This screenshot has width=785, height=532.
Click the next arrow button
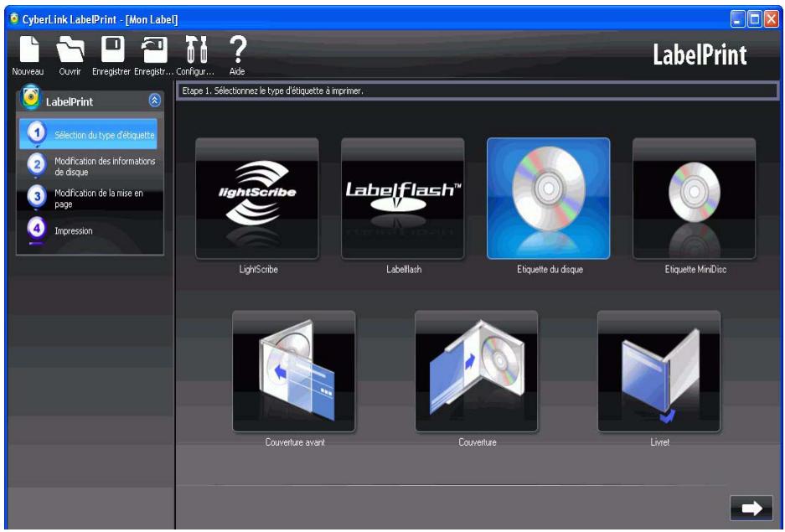tap(751, 509)
